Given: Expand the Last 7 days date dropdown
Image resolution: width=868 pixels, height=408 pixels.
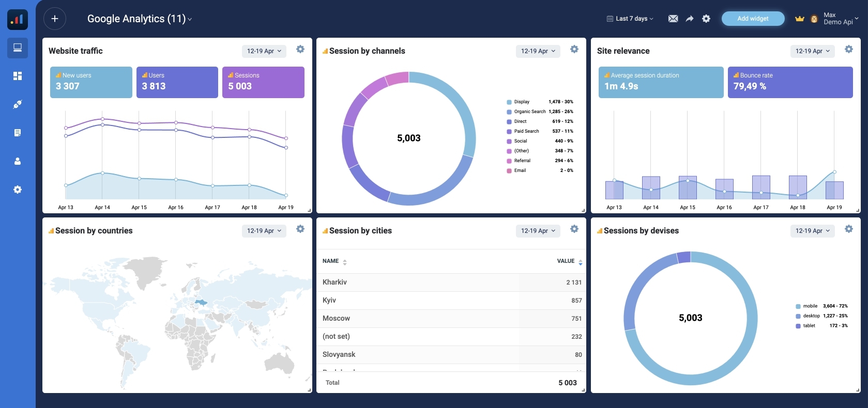Looking at the screenshot, I should pyautogui.click(x=630, y=19).
